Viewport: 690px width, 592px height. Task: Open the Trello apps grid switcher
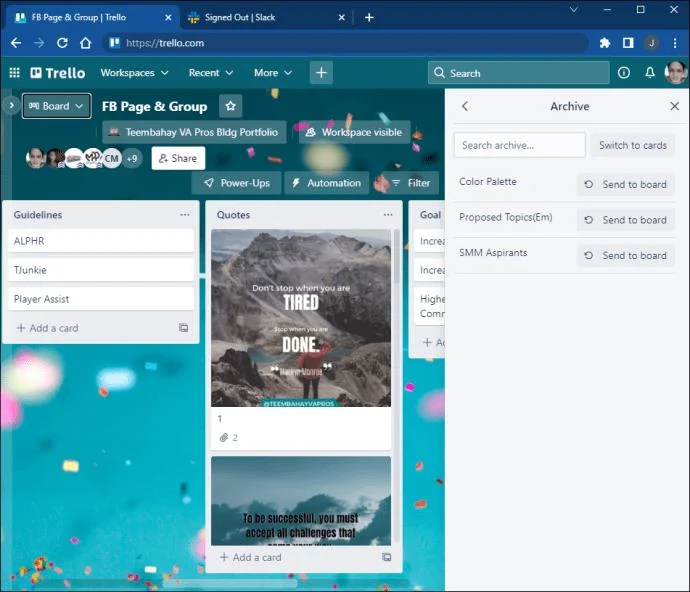15,73
